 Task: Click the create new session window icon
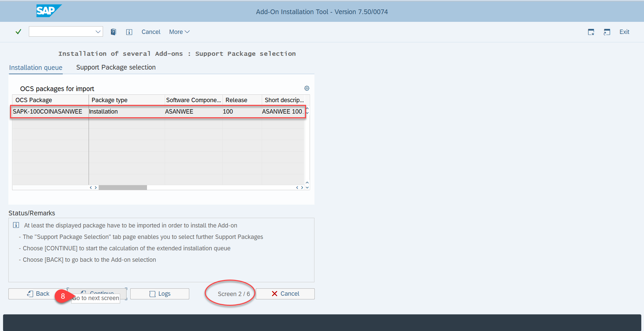point(591,32)
